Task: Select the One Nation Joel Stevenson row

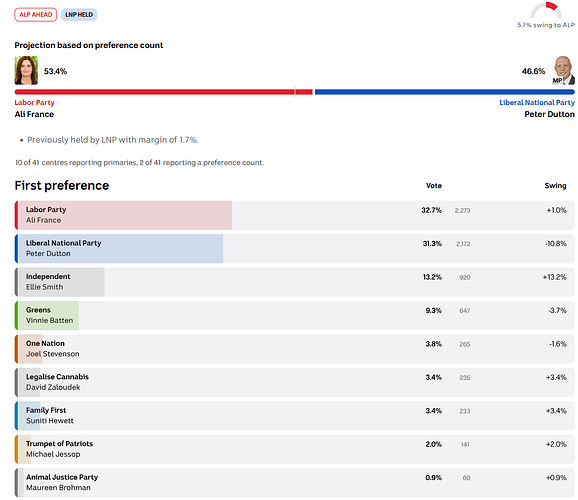Action: (295, 349)
